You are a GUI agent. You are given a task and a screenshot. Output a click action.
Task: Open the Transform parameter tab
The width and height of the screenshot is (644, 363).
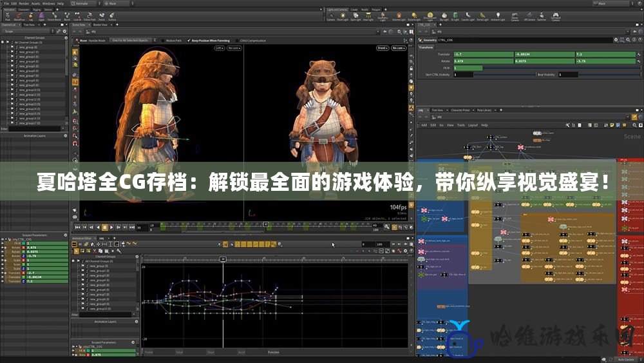[426, 47]
